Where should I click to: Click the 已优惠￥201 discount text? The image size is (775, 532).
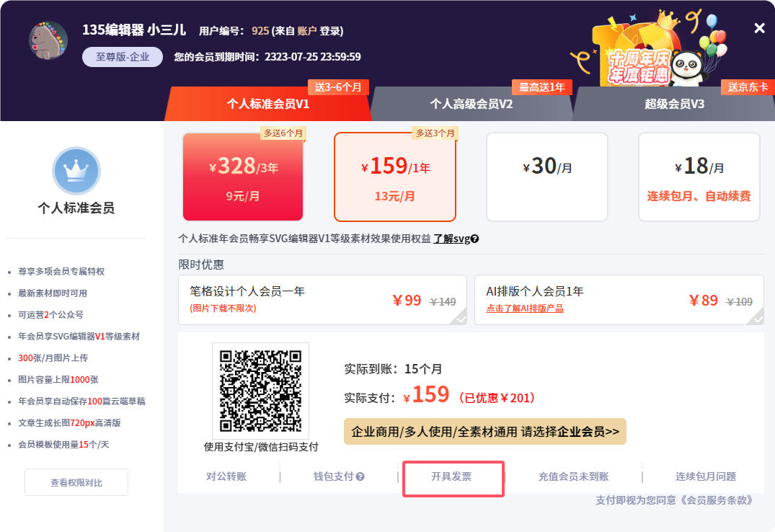click(497, 398)
